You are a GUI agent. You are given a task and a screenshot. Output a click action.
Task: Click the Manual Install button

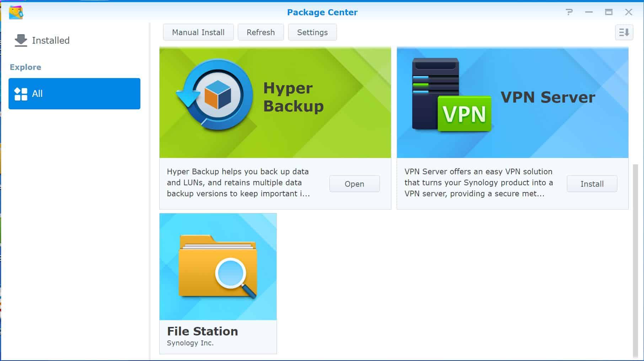coord(198,32)
